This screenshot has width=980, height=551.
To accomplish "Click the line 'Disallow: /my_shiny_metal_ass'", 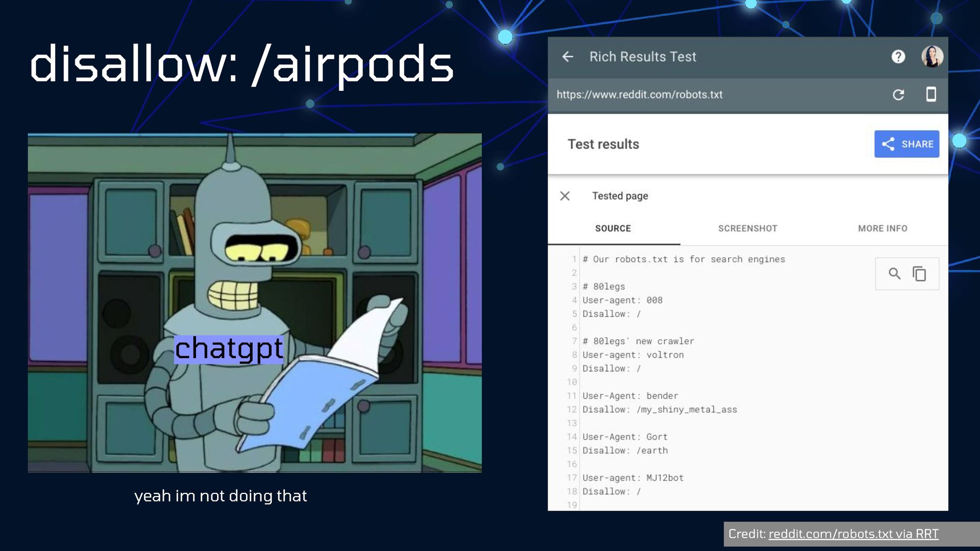I will tap(659, 410).
